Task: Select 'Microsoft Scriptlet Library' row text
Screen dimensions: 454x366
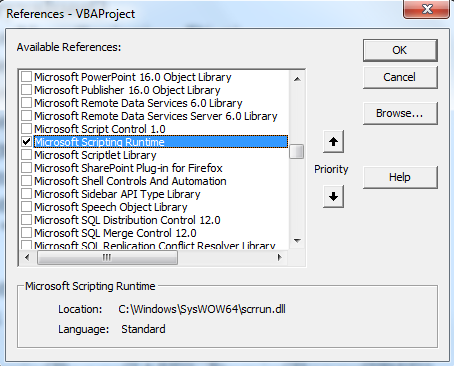Action: [95, 155]
